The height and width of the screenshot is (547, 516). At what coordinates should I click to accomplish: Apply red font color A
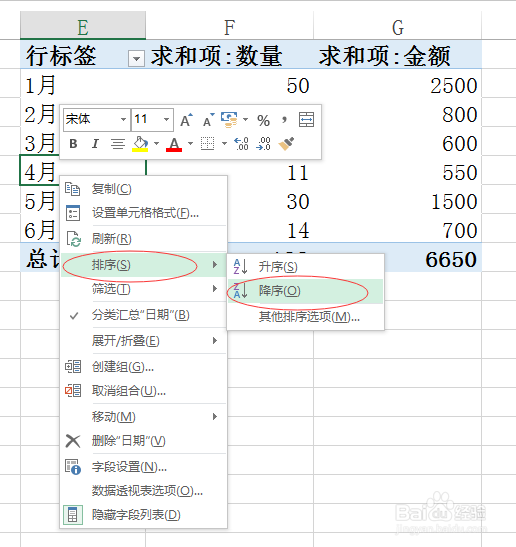tap(174, 144)
